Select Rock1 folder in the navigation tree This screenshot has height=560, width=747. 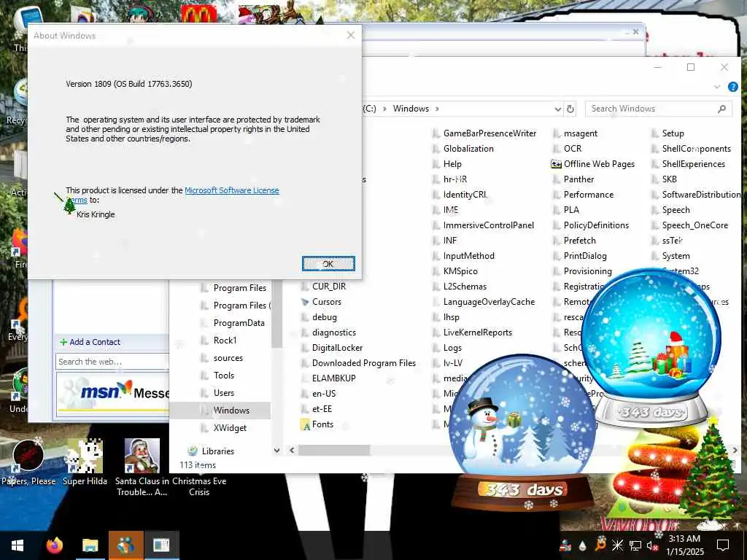(225, 340)
